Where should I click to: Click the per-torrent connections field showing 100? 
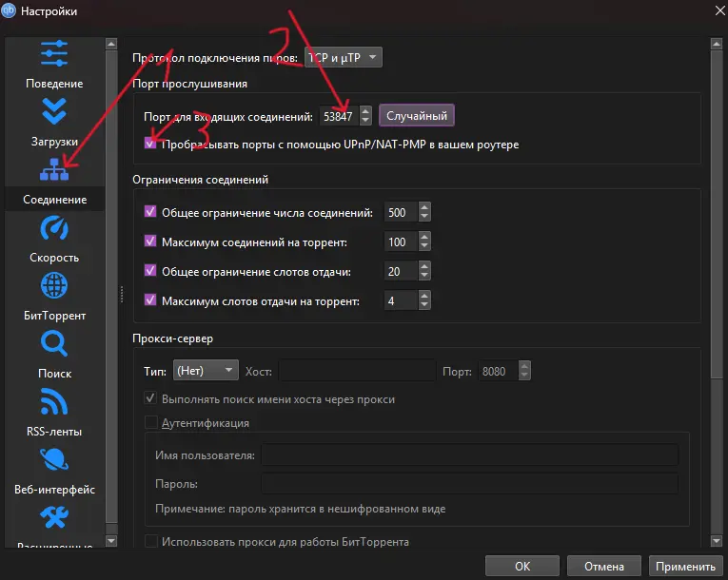coord(402,242)
